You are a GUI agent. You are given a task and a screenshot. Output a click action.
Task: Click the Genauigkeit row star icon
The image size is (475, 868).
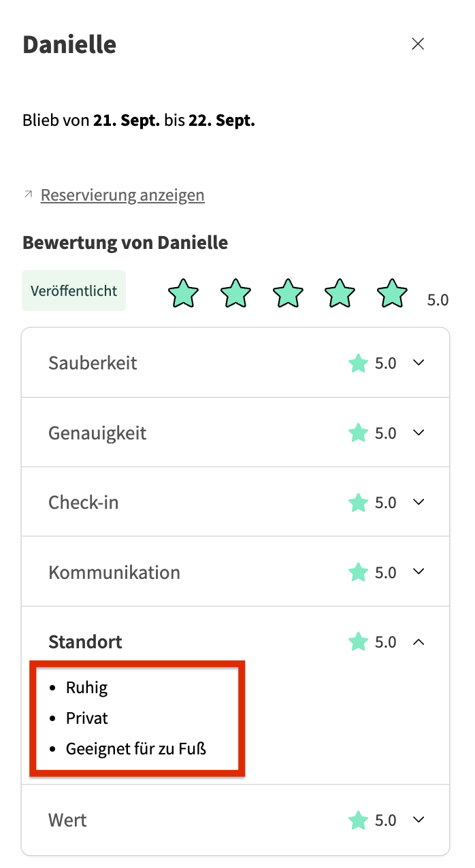[358, 433]
